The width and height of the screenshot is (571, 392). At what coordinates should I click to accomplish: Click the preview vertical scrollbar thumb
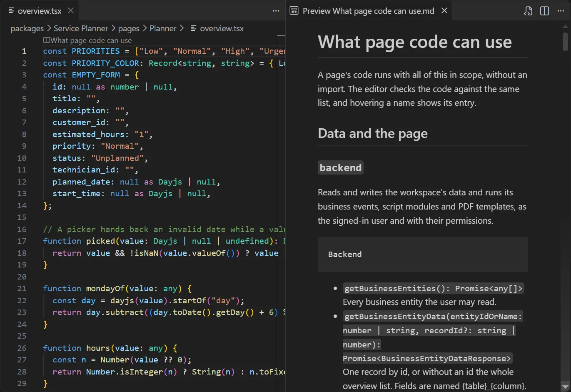pyautogui.click(x=565, y=42)
